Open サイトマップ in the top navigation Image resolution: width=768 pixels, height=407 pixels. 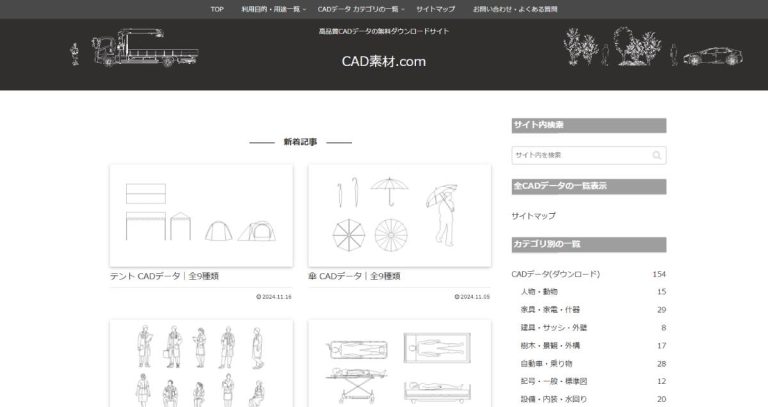point(435,9)
